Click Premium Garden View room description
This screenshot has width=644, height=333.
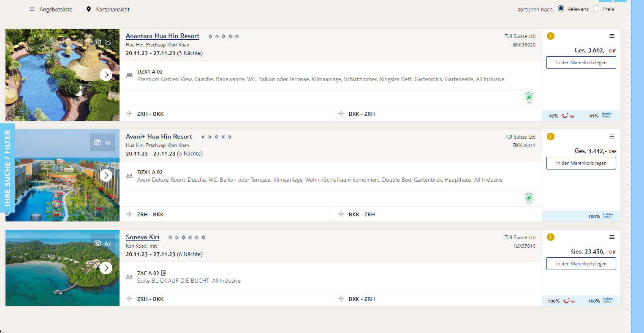(x=321, y=79)
